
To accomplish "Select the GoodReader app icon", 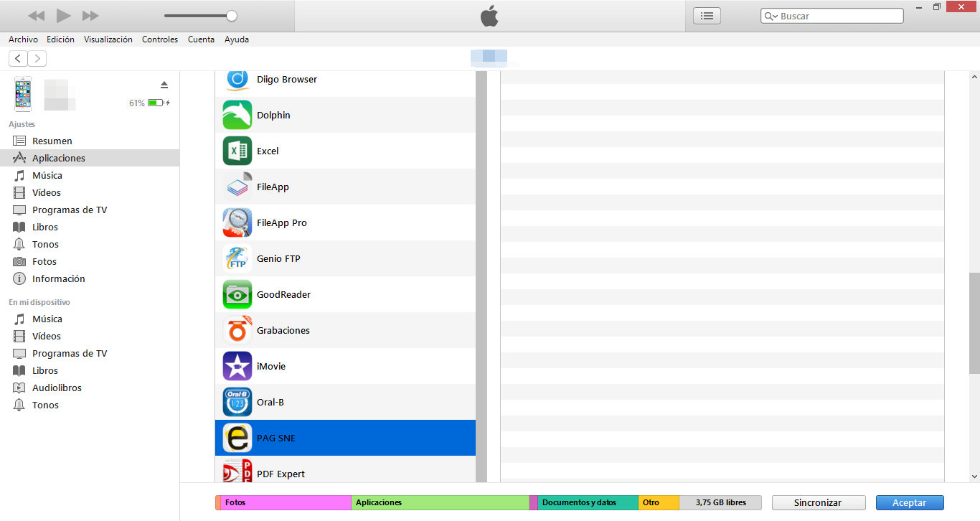I will [237, 294].
